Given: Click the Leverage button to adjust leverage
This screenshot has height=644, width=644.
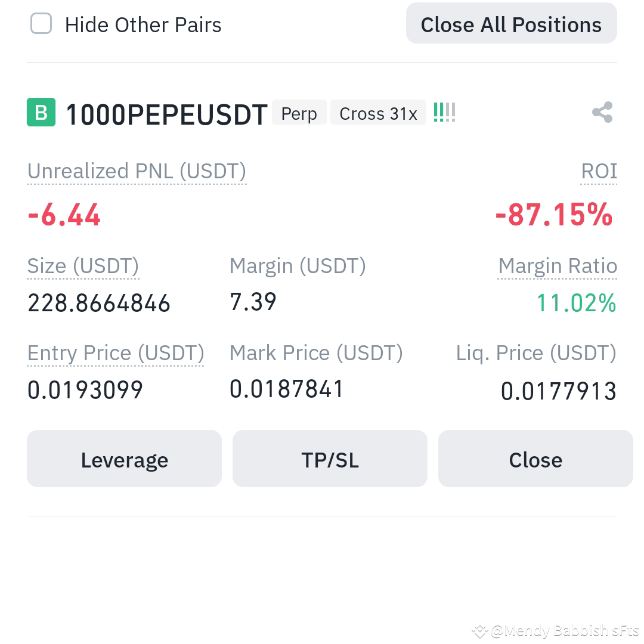Looking at the screenshot, I should click(x=124, y=459).
